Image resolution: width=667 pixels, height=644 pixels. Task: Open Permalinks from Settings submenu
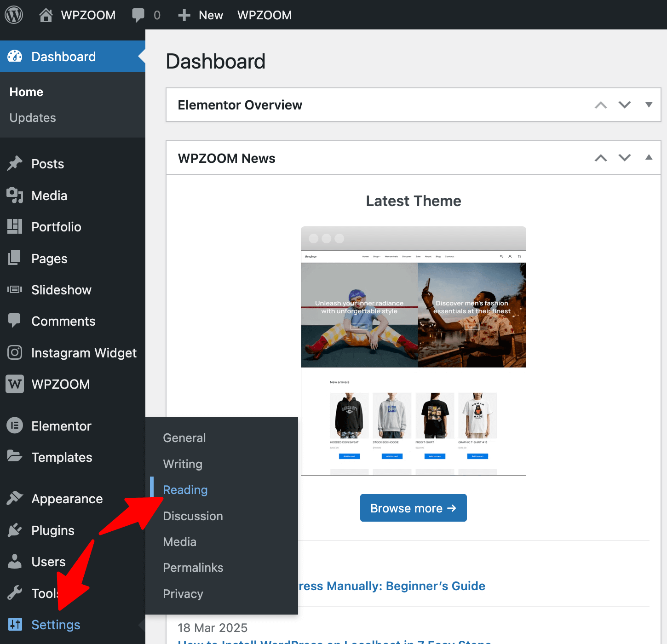tap(193, 568)
